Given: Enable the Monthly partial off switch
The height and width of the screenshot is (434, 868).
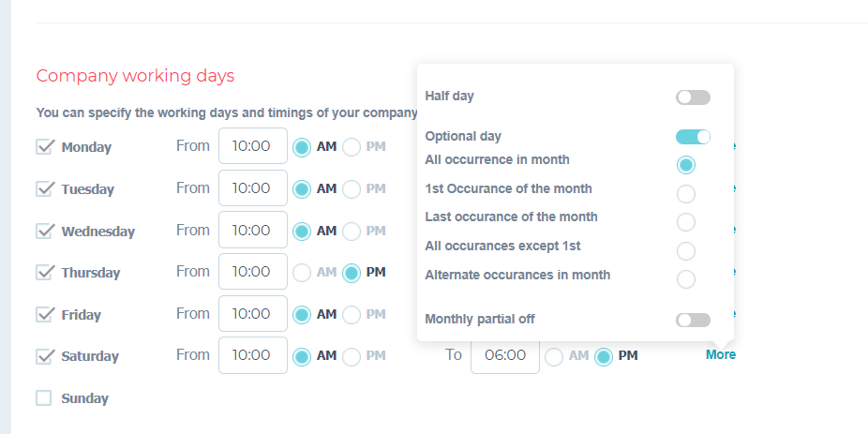Looking at the screenshot, I should [x=693, y=320].
